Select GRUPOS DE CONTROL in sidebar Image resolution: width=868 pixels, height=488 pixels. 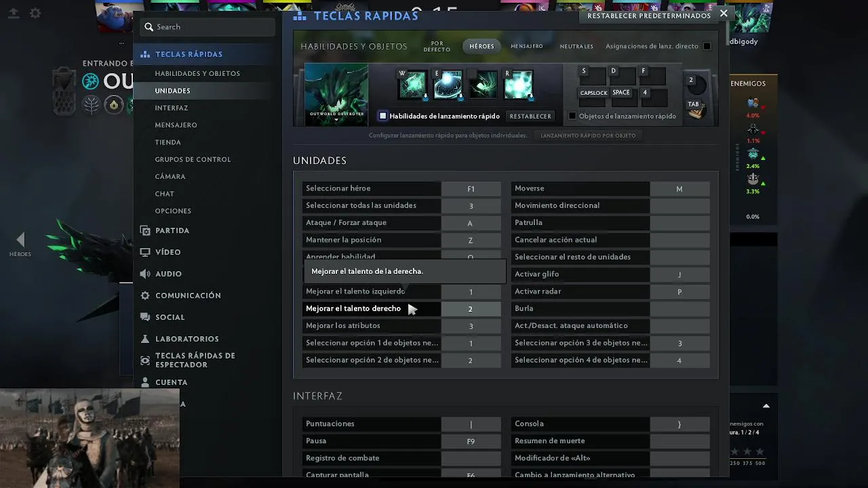[x=193, y=159]
